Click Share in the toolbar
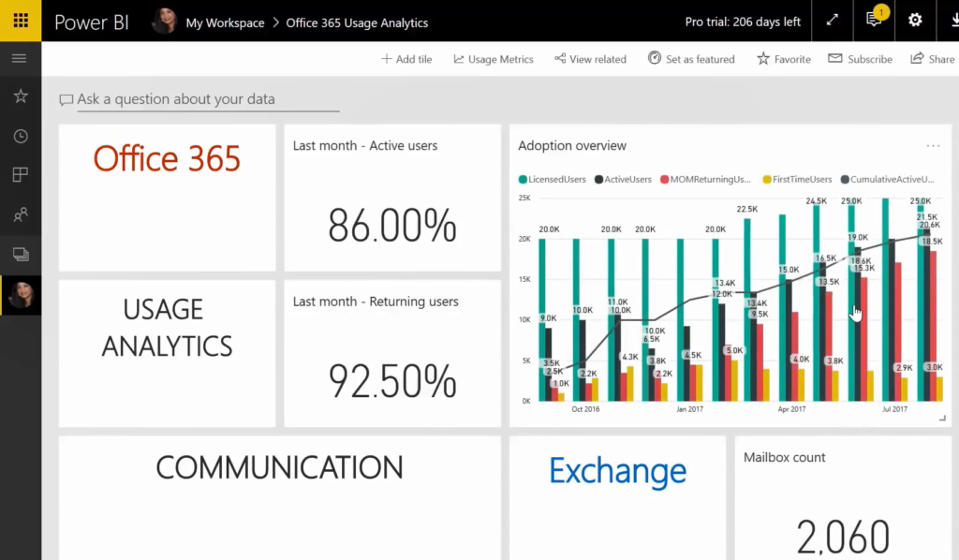Screen dimensions: 959x560 pos(932,59)
